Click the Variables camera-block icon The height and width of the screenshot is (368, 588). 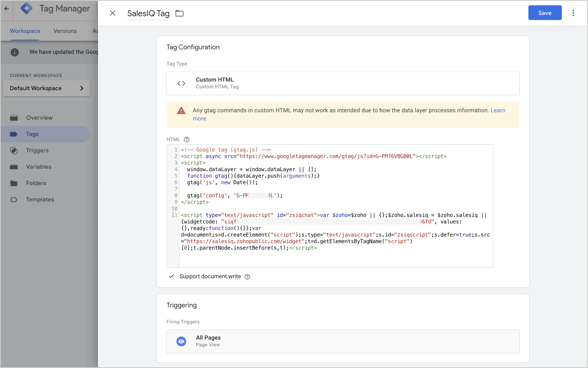[x=14, y=167]
